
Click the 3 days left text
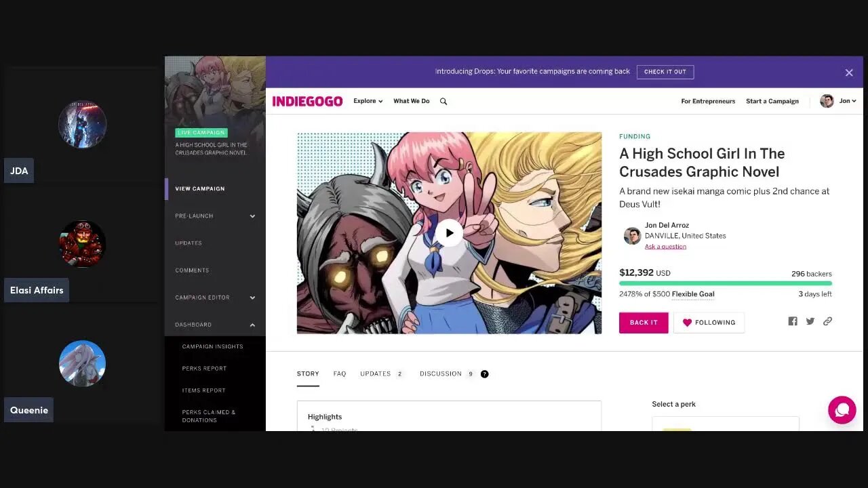tap(815, 294)
